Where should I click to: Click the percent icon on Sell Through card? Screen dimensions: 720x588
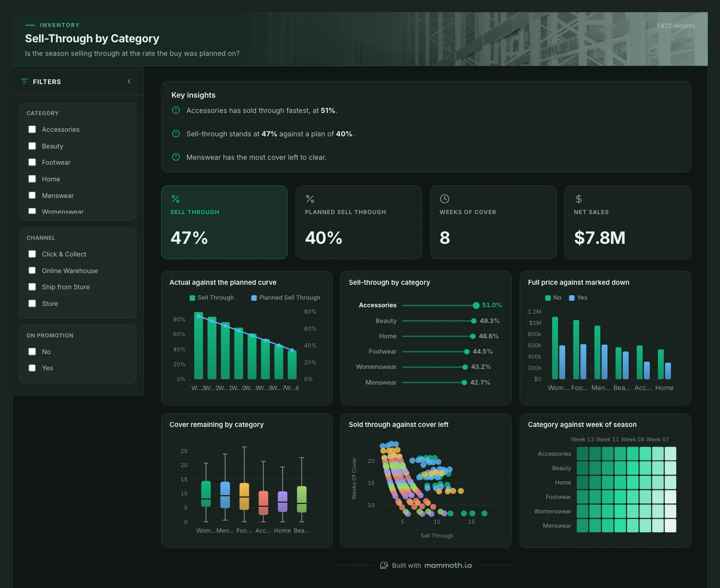[x=175, y=199]
